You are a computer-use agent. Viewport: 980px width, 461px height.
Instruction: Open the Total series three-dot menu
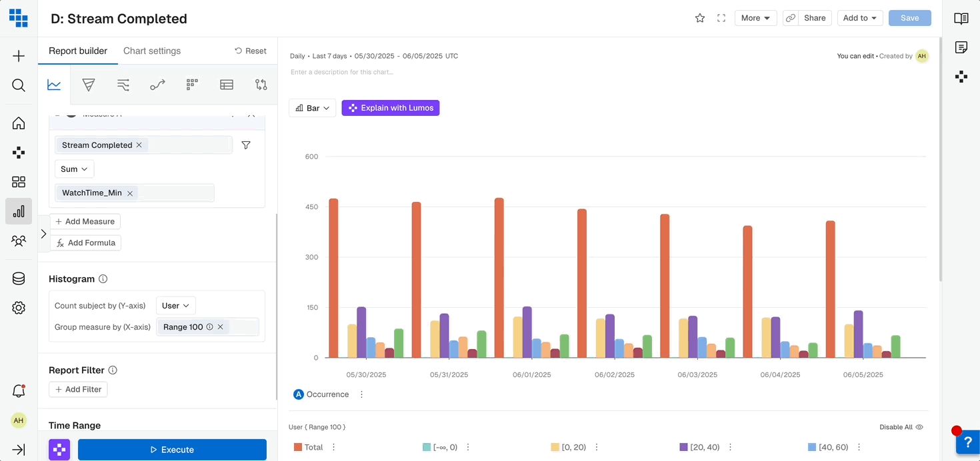(x=334, y=447)
